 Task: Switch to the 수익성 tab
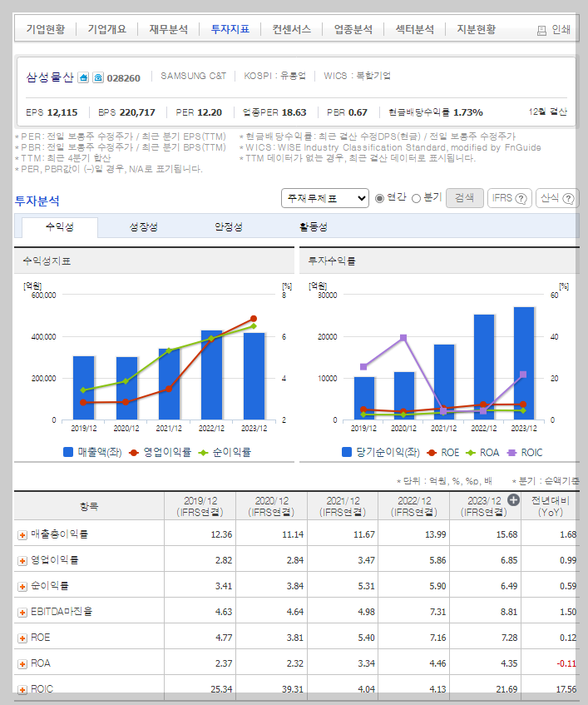60,227
